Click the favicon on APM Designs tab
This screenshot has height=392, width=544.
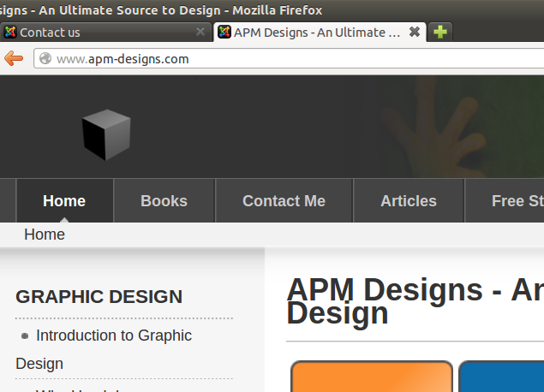(x=224, y=33)
